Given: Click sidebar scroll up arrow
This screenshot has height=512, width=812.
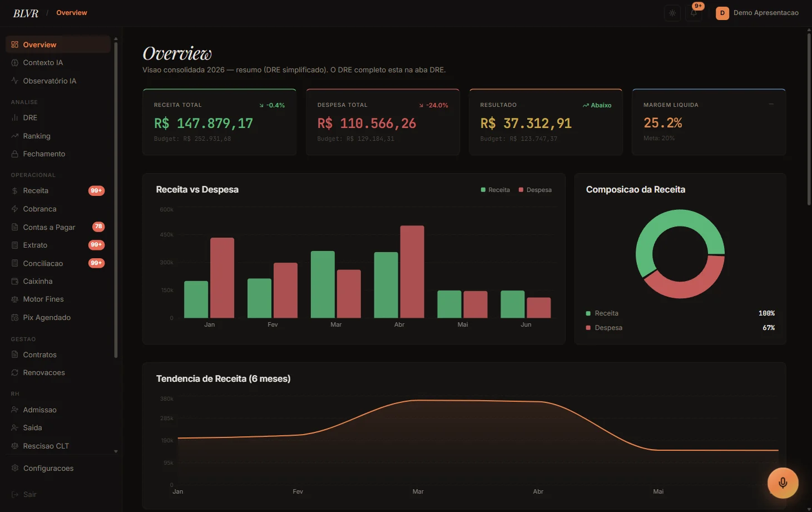Looking at the screenshot, I should click(116, 39).
